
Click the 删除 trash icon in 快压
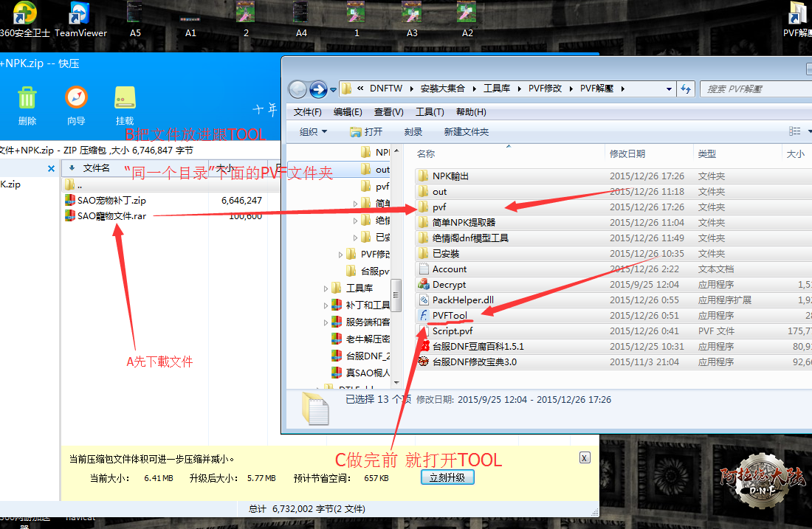[27, 98]
